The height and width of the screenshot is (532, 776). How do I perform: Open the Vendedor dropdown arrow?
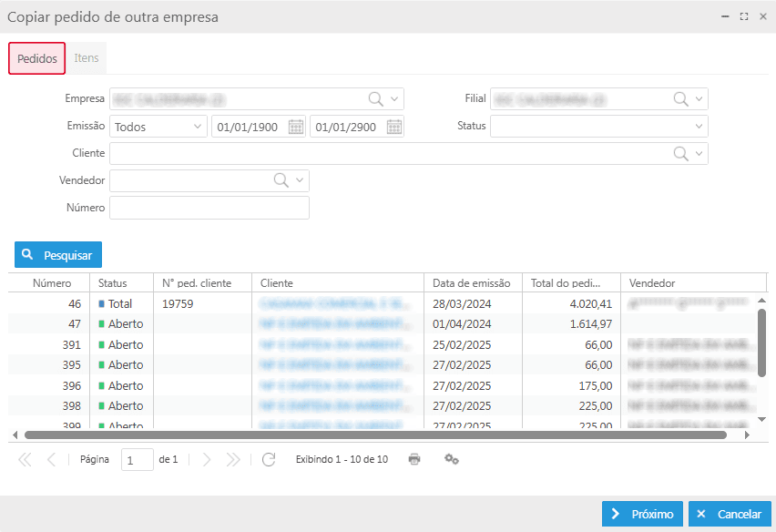pyautogui.click(x=301, y=180)
